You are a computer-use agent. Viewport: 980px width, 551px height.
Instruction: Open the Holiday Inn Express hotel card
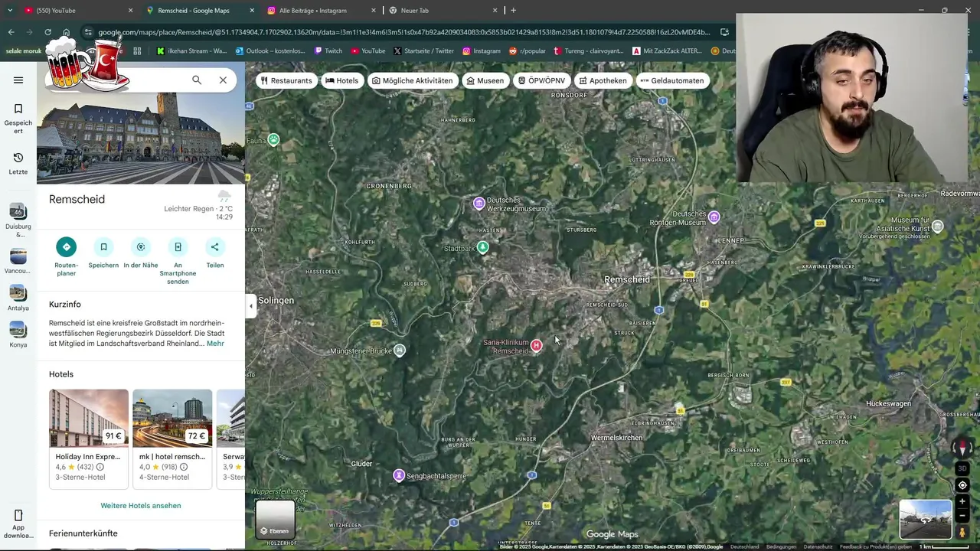pos(89,439)
